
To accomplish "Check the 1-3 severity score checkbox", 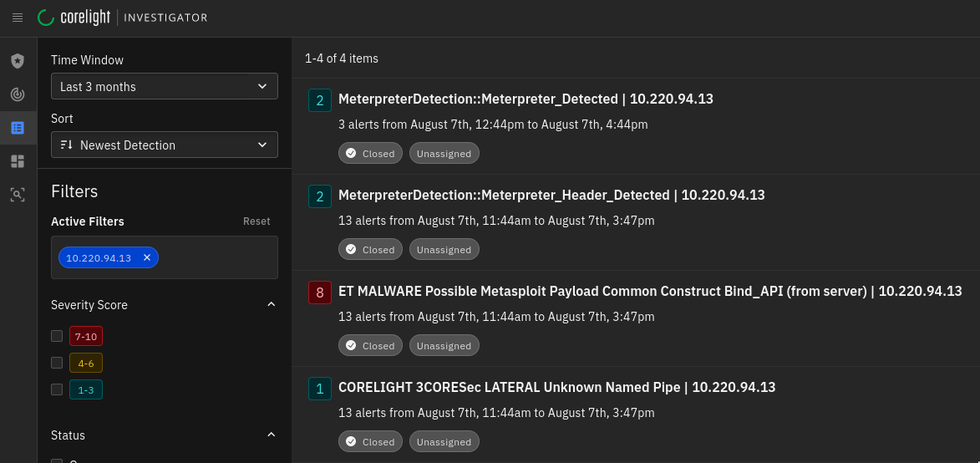I will [57, 389].
